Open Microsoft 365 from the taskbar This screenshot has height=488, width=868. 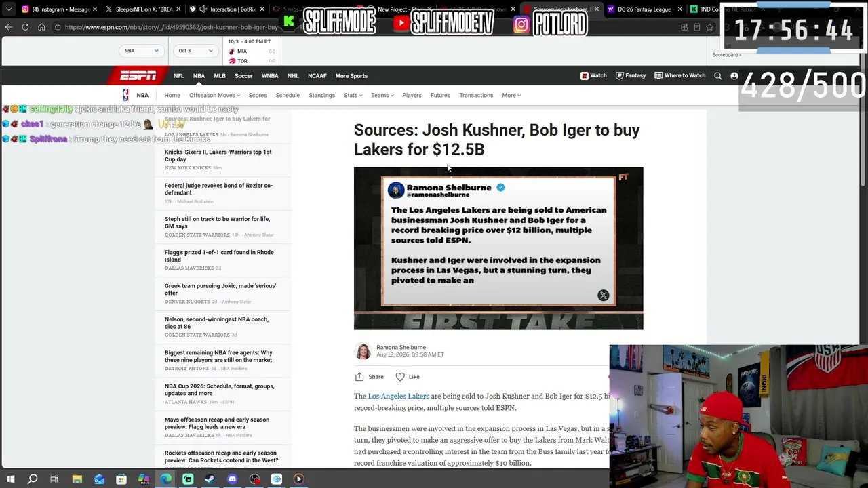143,479
